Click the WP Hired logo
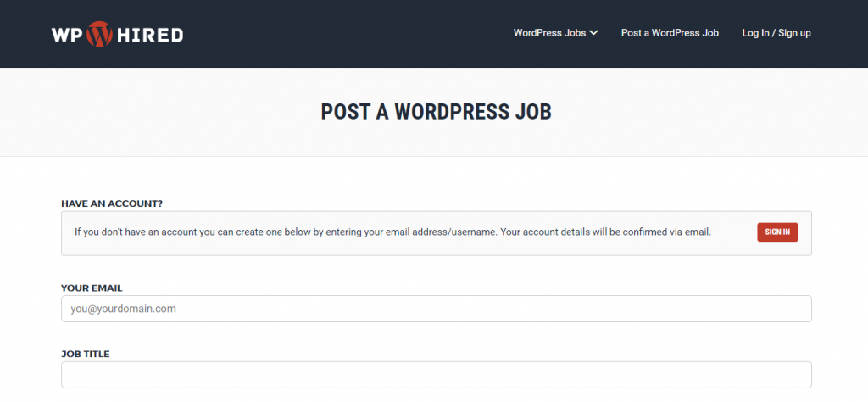 tap(117, 34)
